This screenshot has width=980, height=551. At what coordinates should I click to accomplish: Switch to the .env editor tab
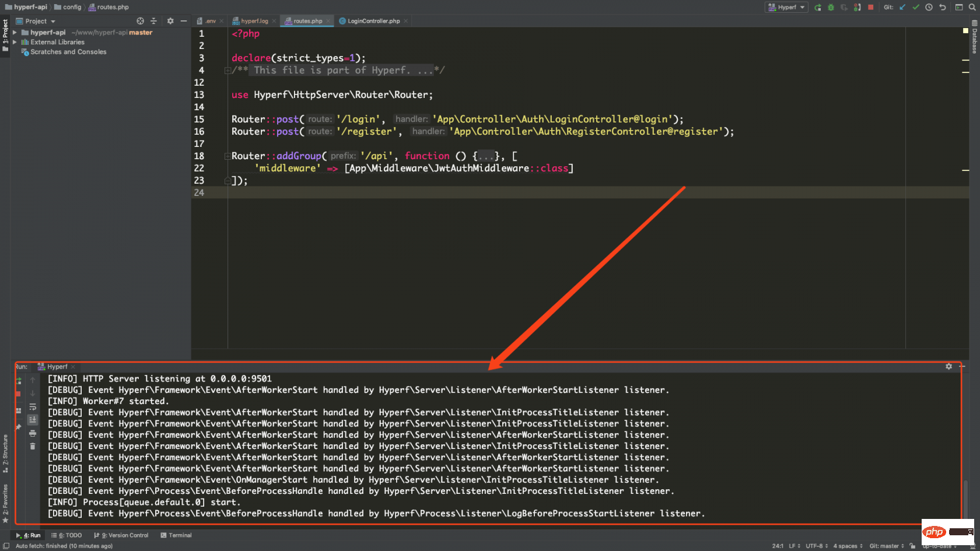tap(210, 21)
